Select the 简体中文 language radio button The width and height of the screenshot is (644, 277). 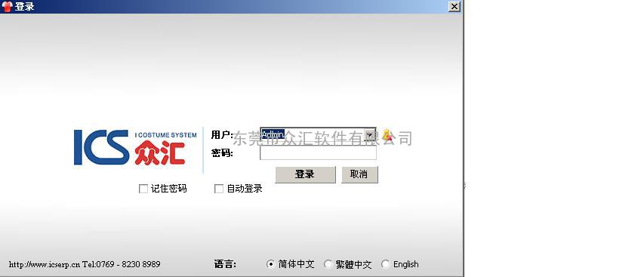tap(270, 264)
